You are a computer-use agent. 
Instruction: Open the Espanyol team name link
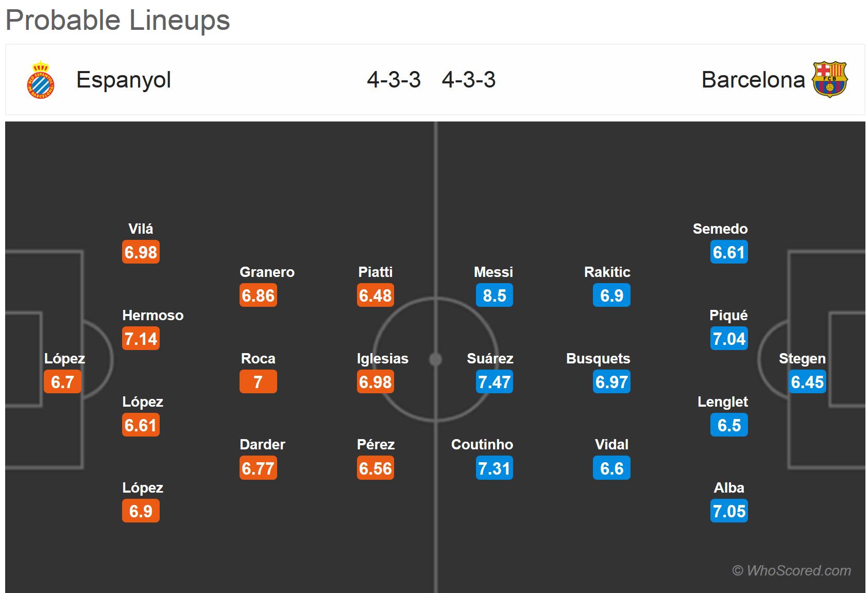tap(124, 80)
